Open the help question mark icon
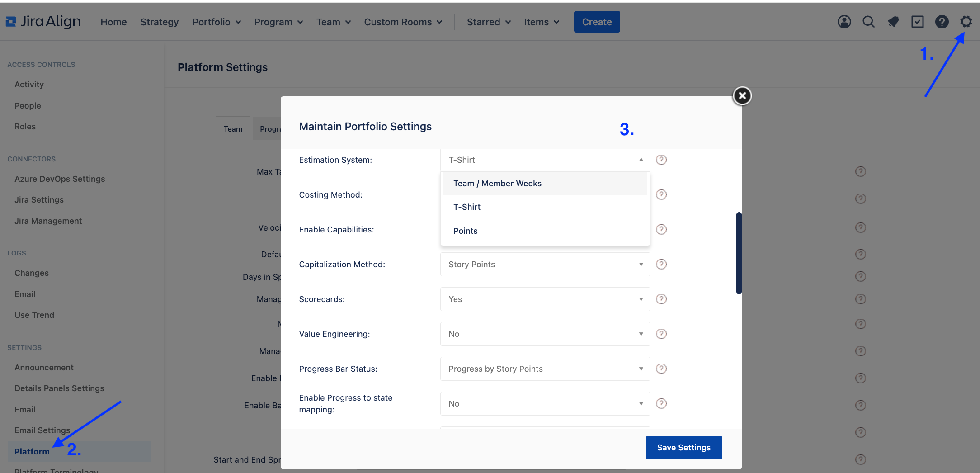This screenshot has height=473, width=980. (x=942, y=22)
